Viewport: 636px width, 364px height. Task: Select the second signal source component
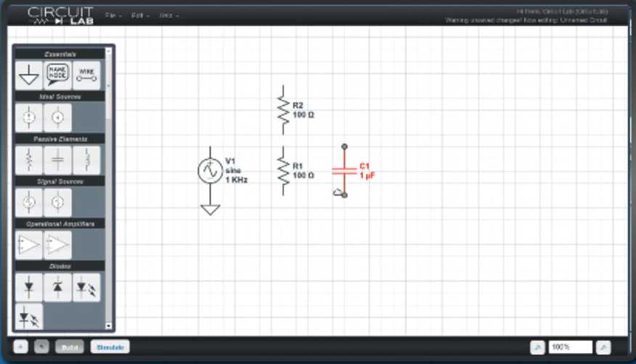click(57, 202)
